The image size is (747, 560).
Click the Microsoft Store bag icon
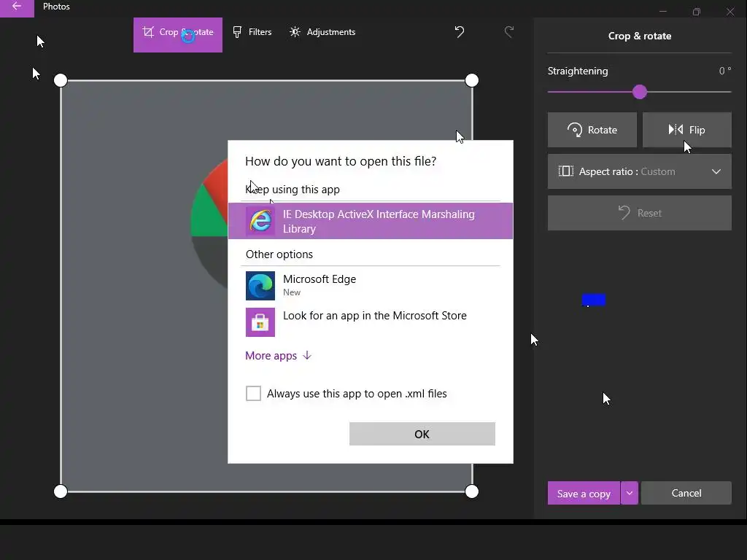point(260,322)
